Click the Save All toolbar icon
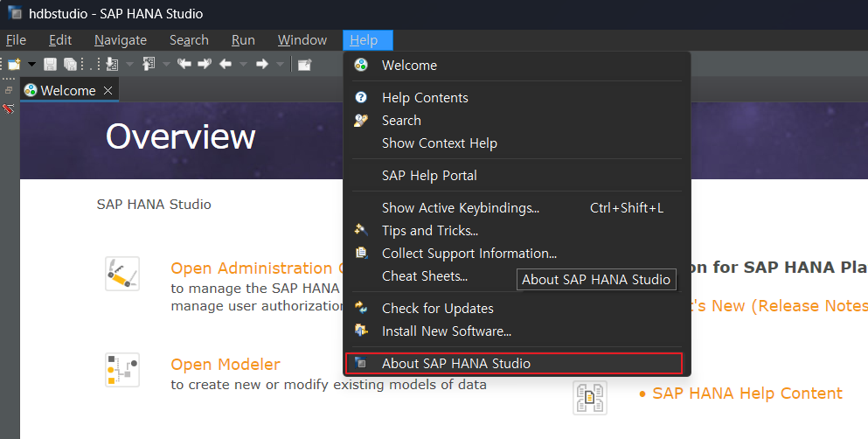Image resolution: width=868 pixels, height=439 pixels. [x=70, y=64]
